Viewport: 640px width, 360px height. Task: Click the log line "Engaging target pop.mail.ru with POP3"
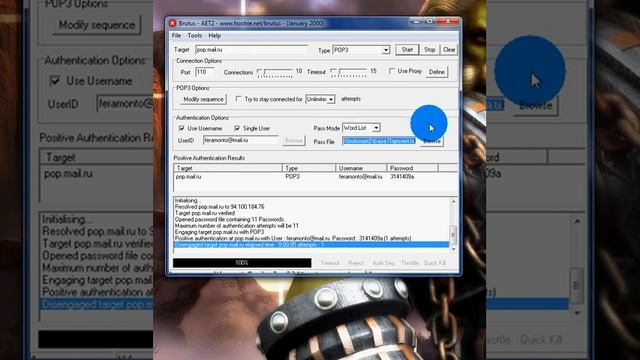click(219, 232)
